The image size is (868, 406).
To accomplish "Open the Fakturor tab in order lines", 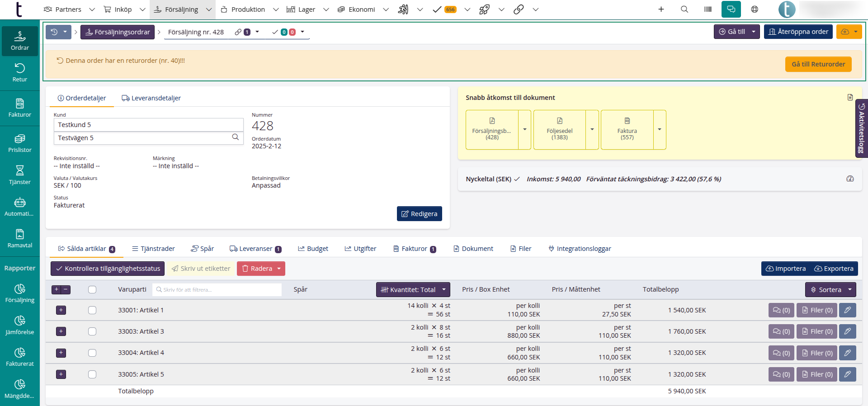I will 414,249.
